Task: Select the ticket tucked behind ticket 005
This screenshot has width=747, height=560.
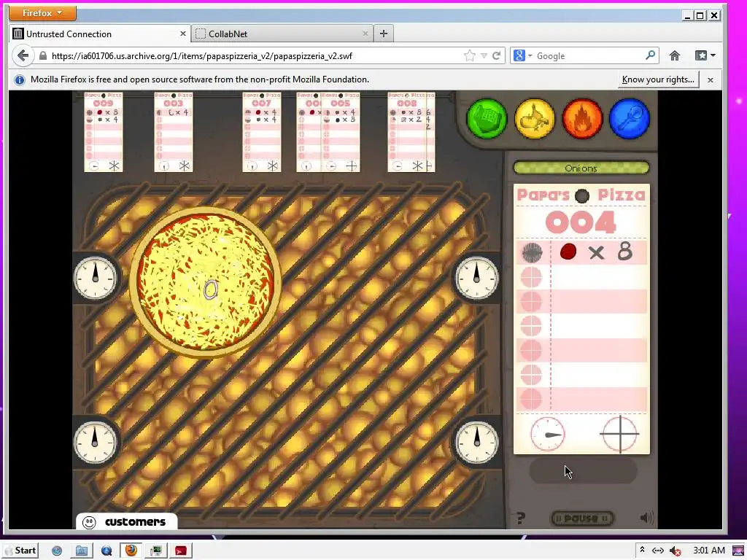Action: [x=309, y=132]
